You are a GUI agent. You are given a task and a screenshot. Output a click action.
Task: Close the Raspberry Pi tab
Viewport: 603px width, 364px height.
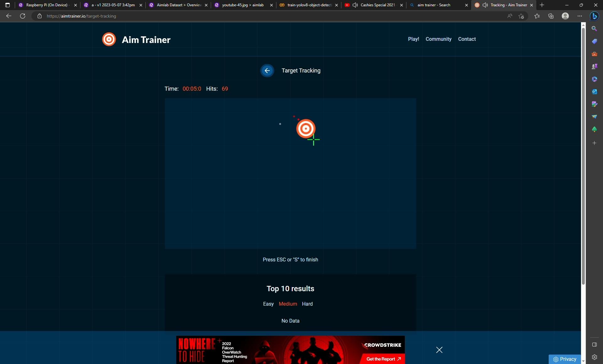pyautogui.click(x=75, y=5)
